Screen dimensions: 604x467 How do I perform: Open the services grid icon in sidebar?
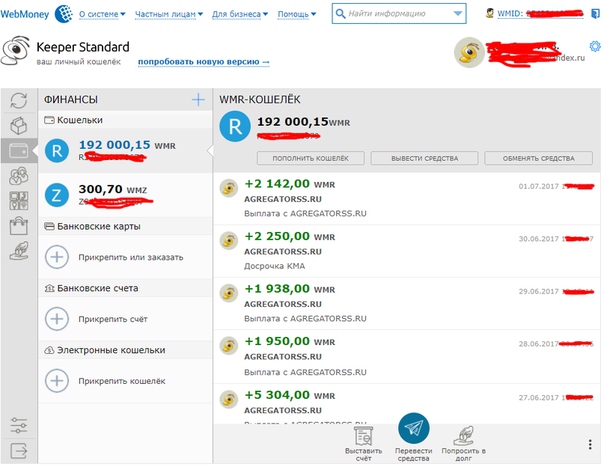click(18, 201)
